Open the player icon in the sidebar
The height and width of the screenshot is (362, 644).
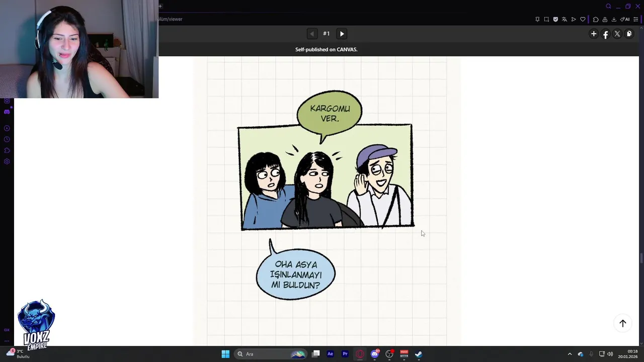[7, 128]
